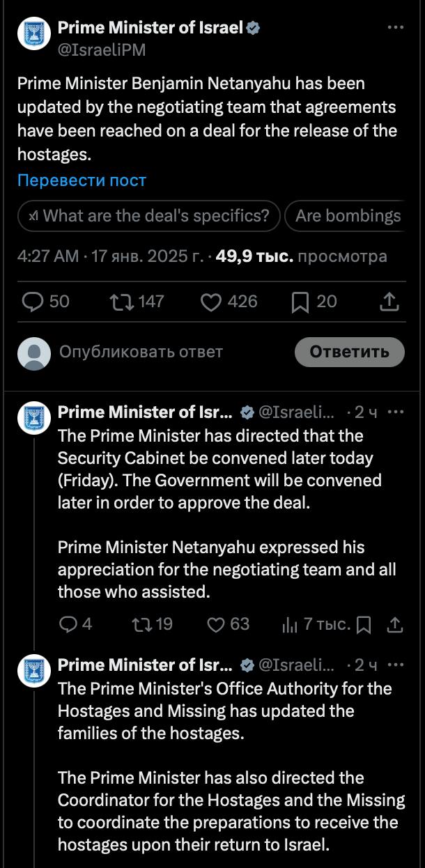Open more options on Security Cabinet reply
425x868 pixels.
[x=395, y=412]
